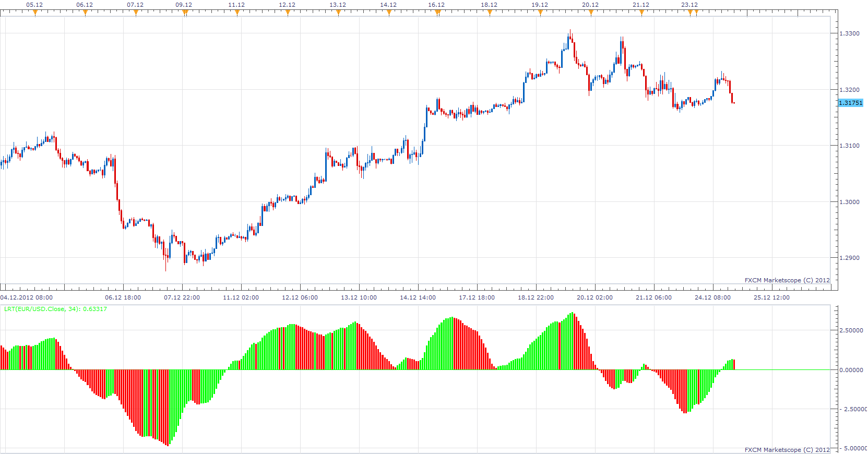Image resolution: width=868 pixels, height=454 pixels.
Task: Click the 09.12 date label
Action: (x=184, y=5)
